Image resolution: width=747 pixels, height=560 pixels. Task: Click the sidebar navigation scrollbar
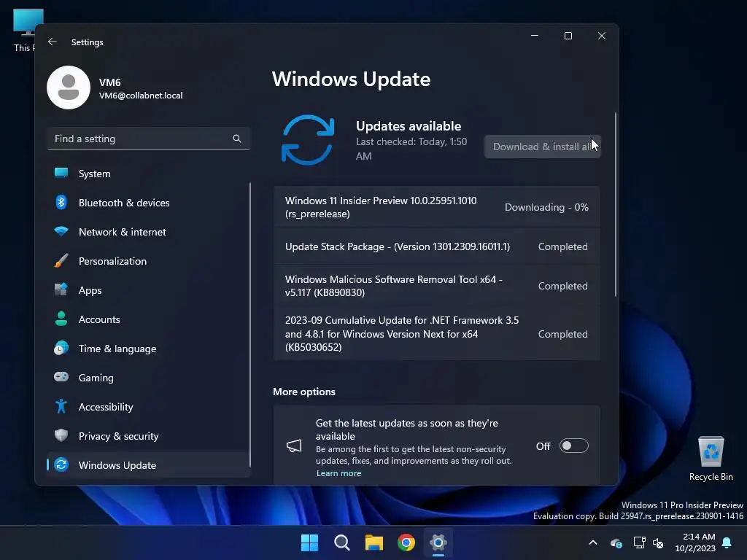click(x=249, y=324)
